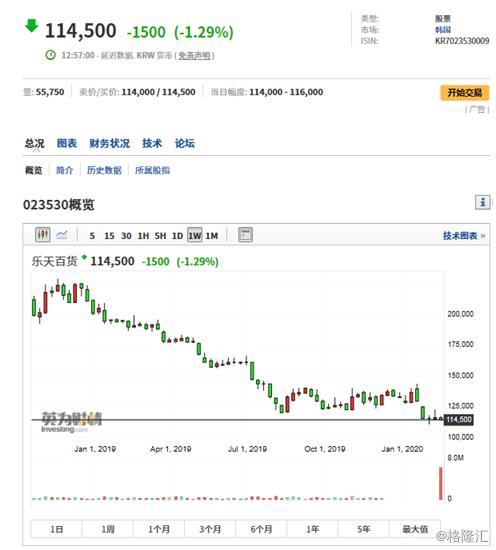Go to the 技术 tab
The width and height of the screenshot is (496, 550).
click(x=152, y=143)
